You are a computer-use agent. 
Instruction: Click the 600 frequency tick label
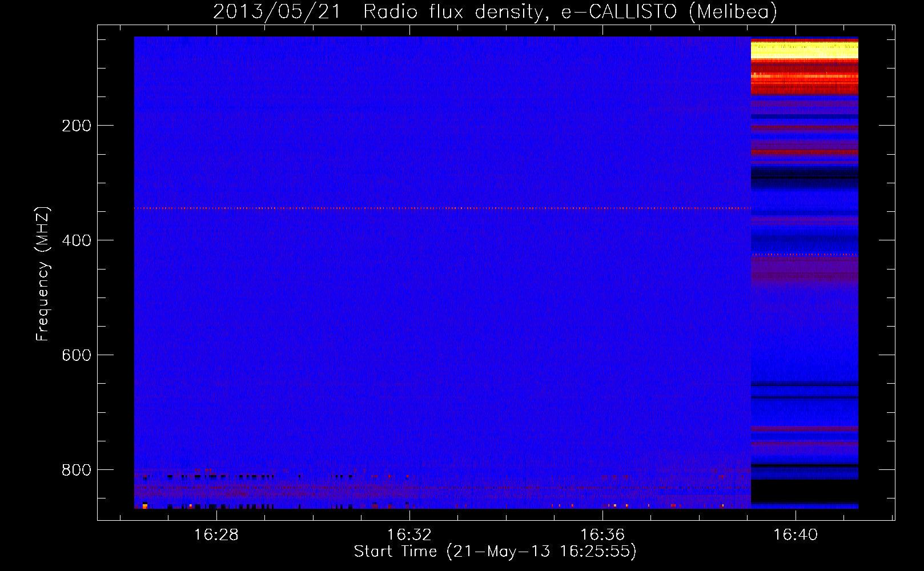click(77, 355)
